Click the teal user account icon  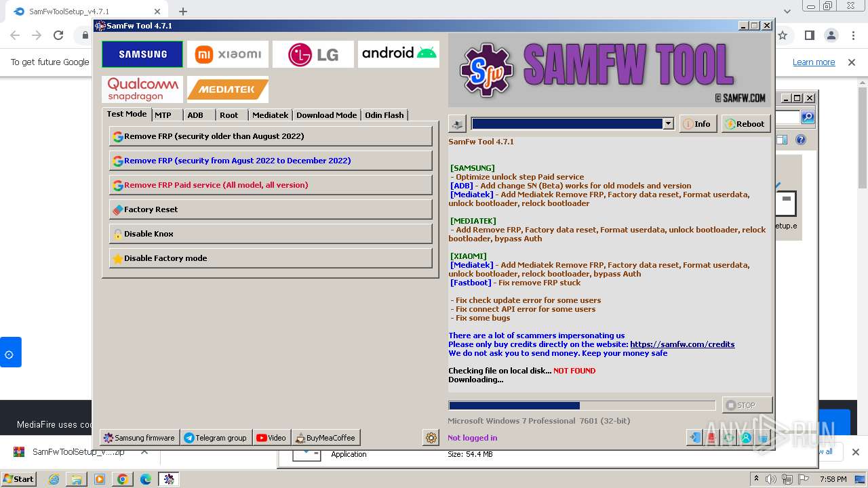point(746,438)
